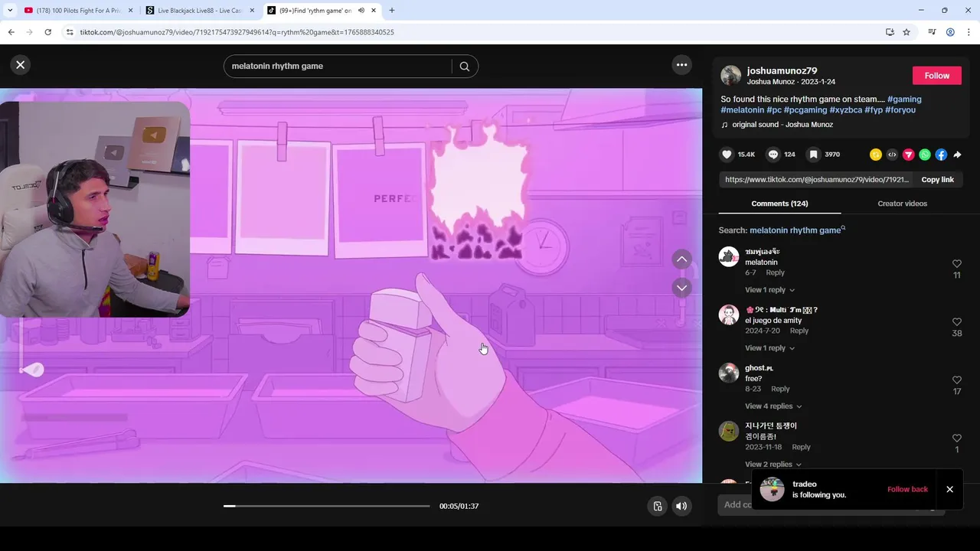
Task: Dismiss the tradeo follow notification
Action: click(949, 489)
